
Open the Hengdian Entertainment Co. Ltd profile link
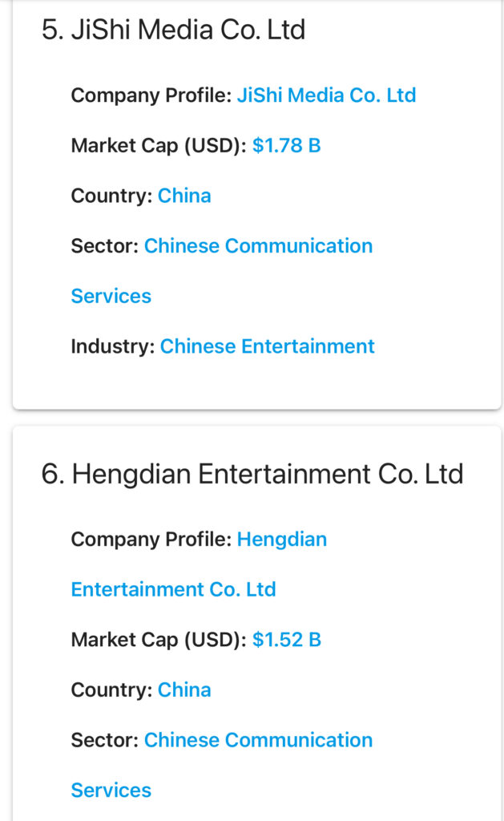tap(281, 540)
